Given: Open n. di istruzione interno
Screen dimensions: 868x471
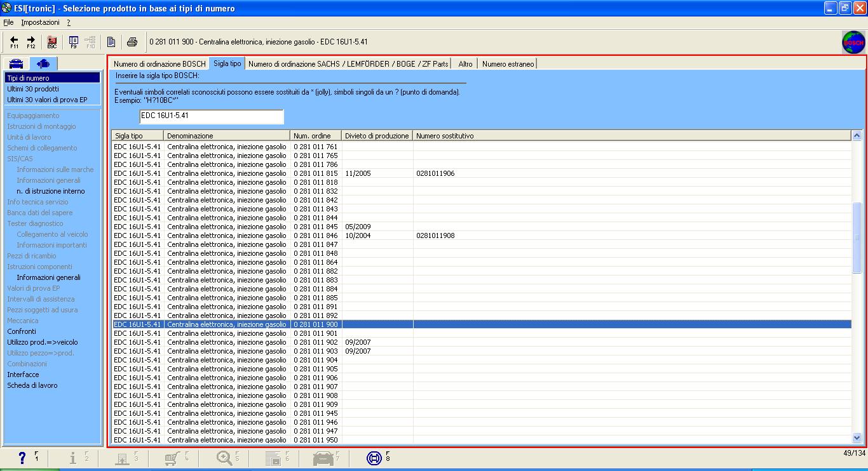Looking at the screenshot, I should 50,191.
